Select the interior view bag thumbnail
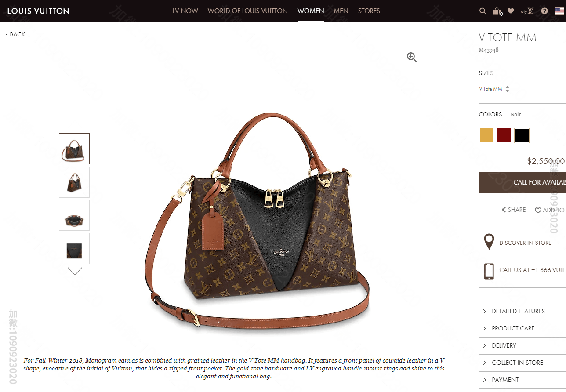 coord(74,215)
